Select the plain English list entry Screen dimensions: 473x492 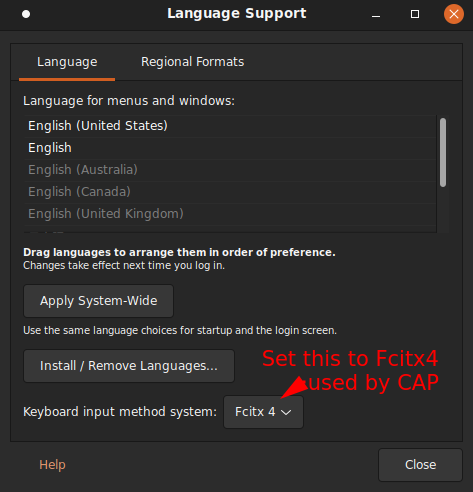[x=230, y=148]
